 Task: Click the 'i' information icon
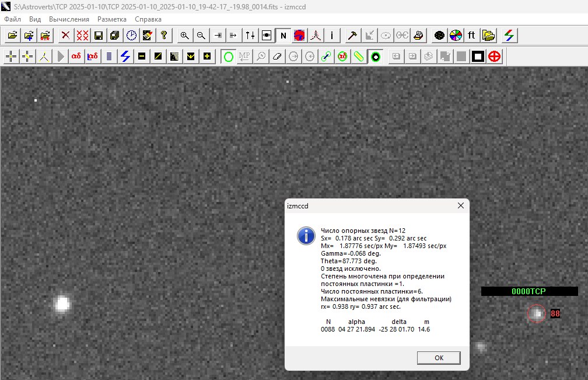(x=332, y=36)
